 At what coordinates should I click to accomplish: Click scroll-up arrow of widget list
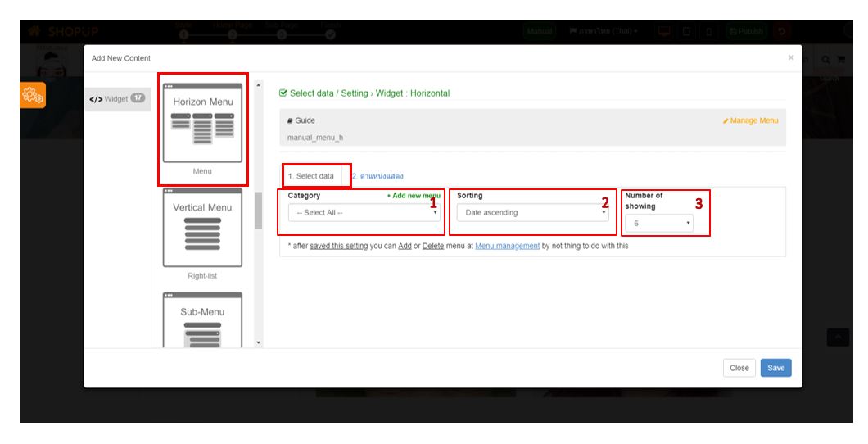click(x=258, y=85)
